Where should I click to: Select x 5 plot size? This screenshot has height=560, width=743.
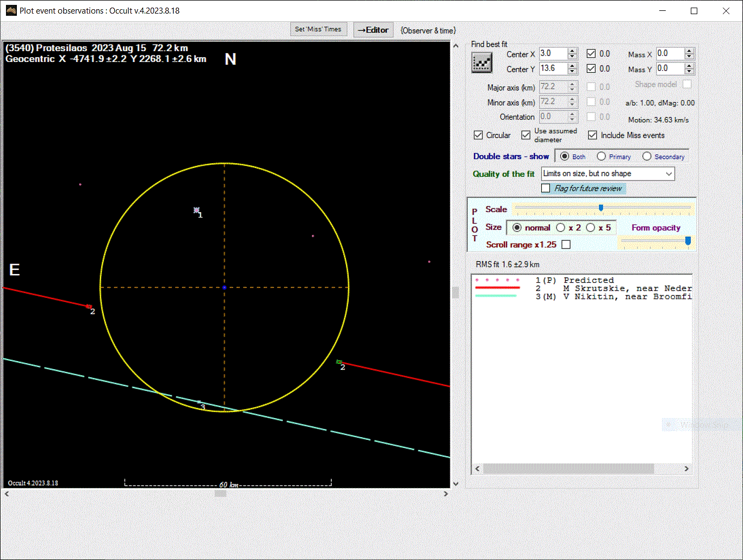(591, 227)
